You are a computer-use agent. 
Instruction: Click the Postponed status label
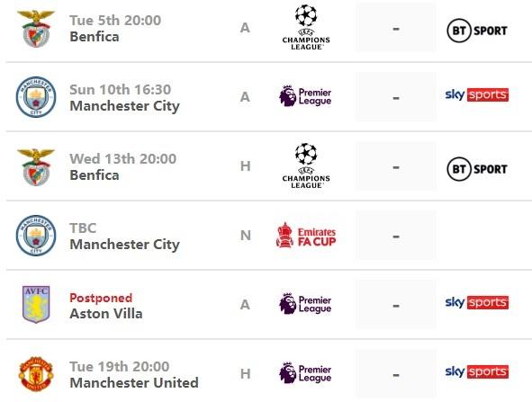tap(101, 298)
